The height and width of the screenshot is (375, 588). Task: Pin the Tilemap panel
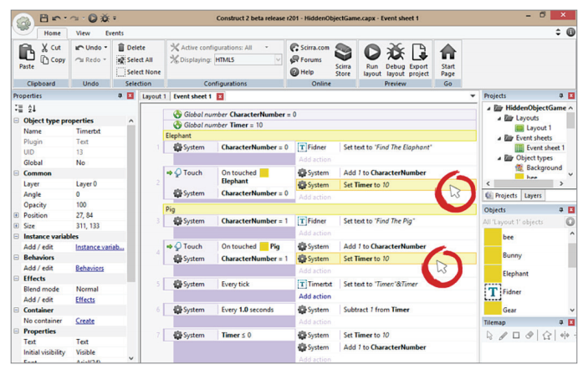tap(561, 322)
